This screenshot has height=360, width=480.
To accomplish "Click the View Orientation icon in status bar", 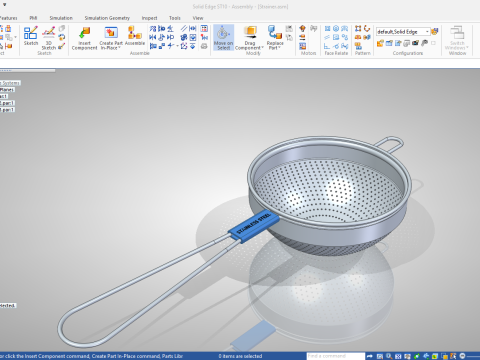I will (x=435, y=356).
